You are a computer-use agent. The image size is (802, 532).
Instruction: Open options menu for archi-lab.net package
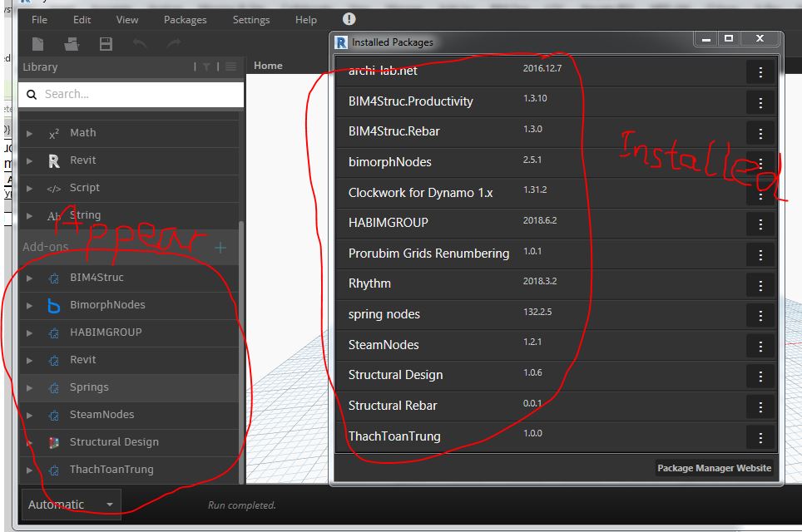pos(760,72)
